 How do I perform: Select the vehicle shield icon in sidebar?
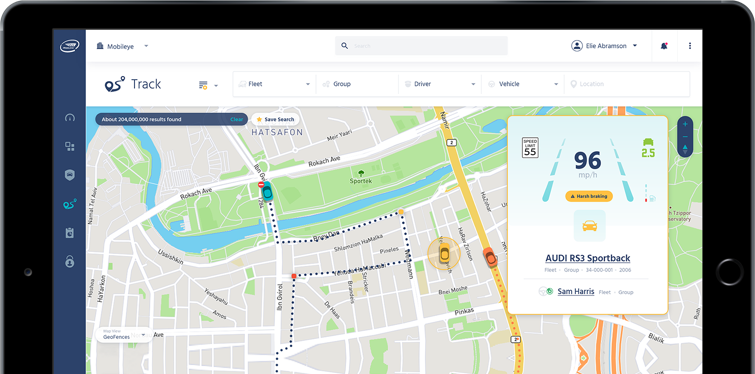70,175
